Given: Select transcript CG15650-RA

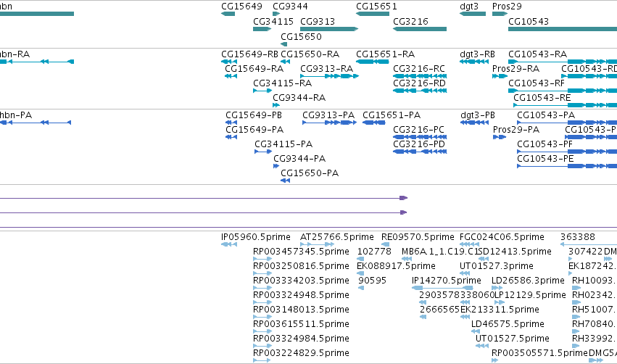Looking at the screenshot, I should [310, 54].
